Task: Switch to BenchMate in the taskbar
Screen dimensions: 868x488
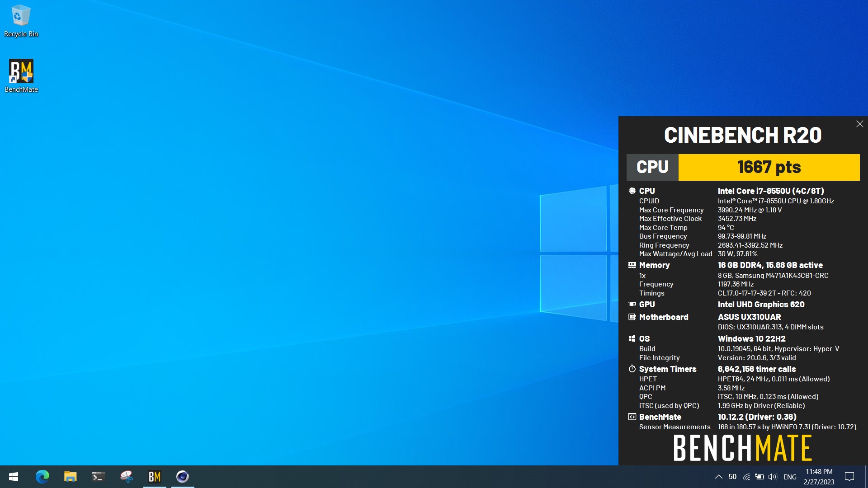Action: [x=155, y=477]
